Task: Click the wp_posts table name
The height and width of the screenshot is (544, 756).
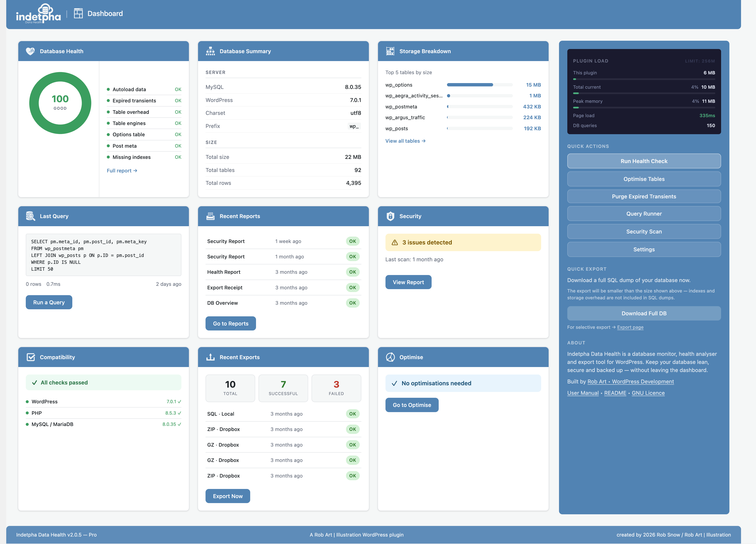Action: click(396, 129)
